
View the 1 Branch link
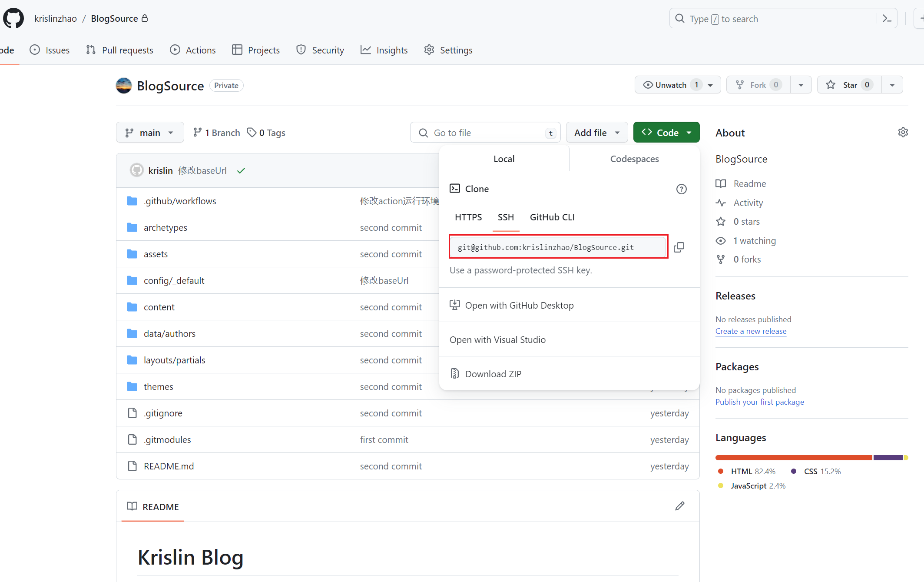pyautogui.click(x=216, y=133)
